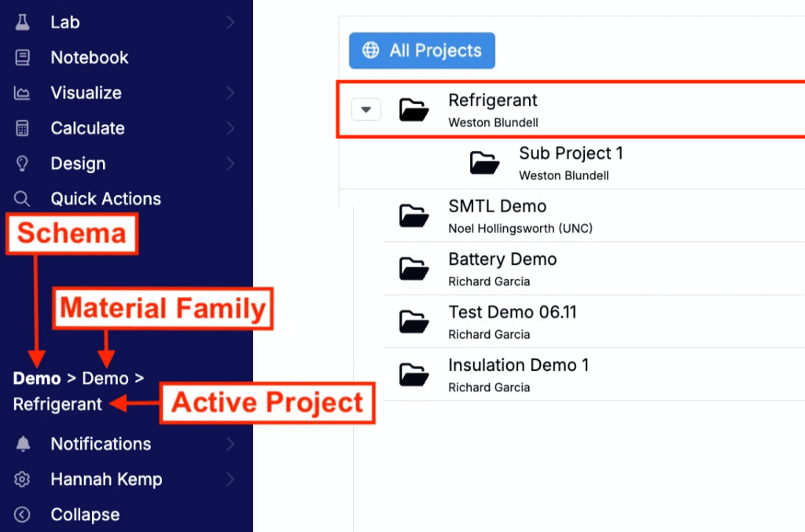Image resolution: width=805 pixels, height=532 pixels.
Task: Expand the Design submenu chevron
Action: click(230, 163)
